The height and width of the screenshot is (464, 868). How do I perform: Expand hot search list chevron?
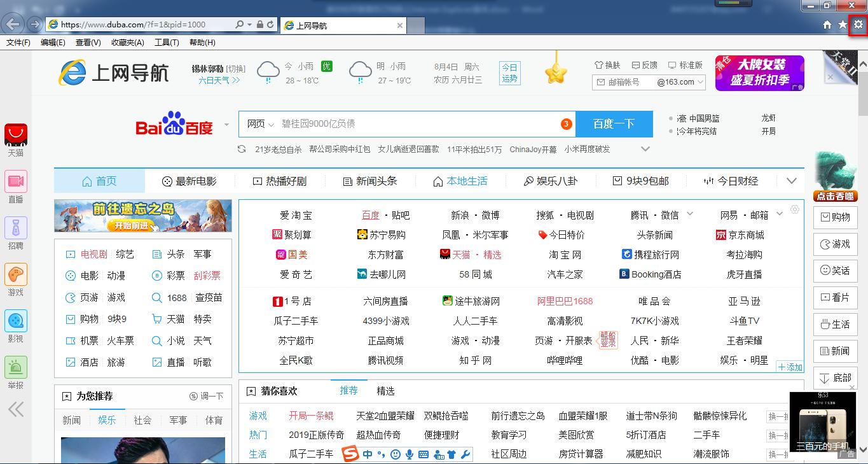(x=645, y=149)
